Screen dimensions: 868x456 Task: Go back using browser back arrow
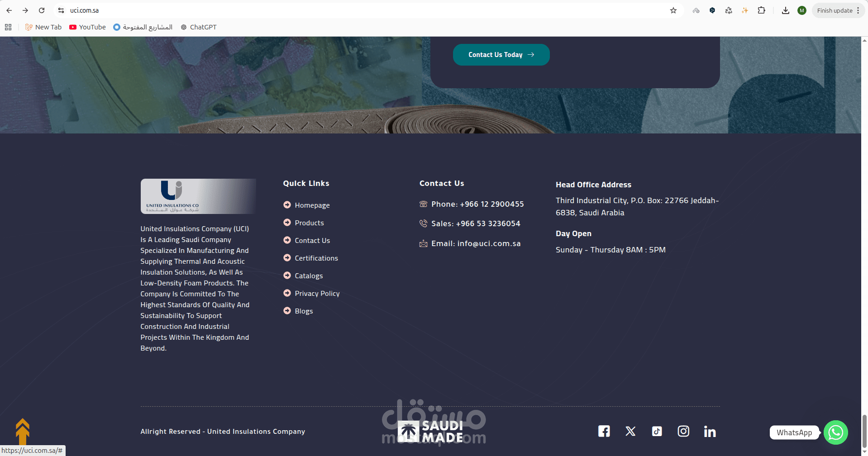tap(9, 10)
